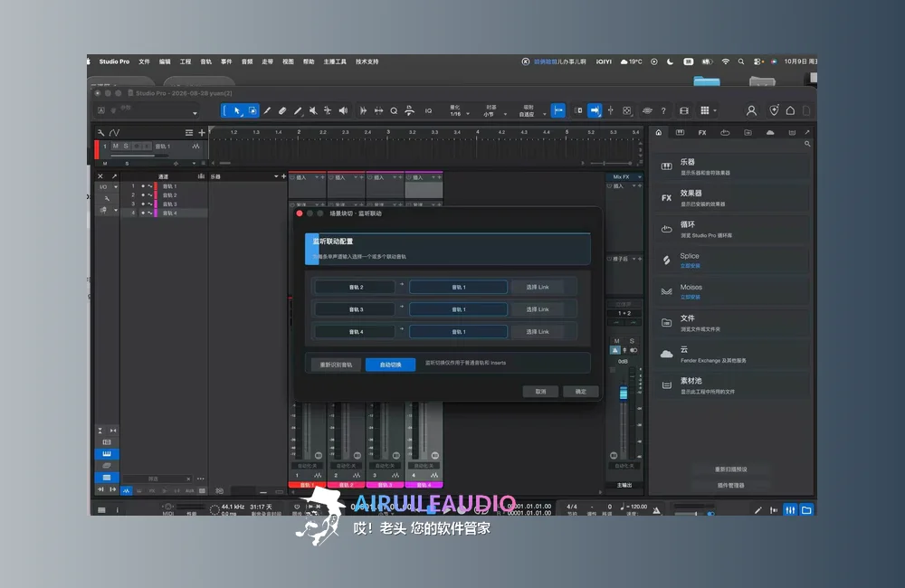Image resolution: width=905 pixels, height=588 pixels.
Task: Click the metronome icon in transport
Action: pos(656,510)
